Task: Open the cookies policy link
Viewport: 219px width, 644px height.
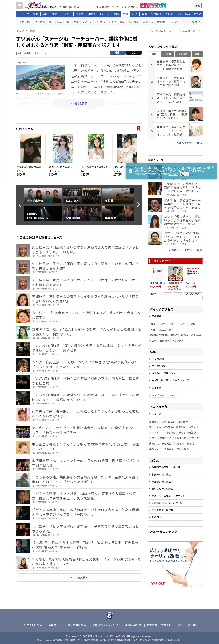Action: (173, 174)
